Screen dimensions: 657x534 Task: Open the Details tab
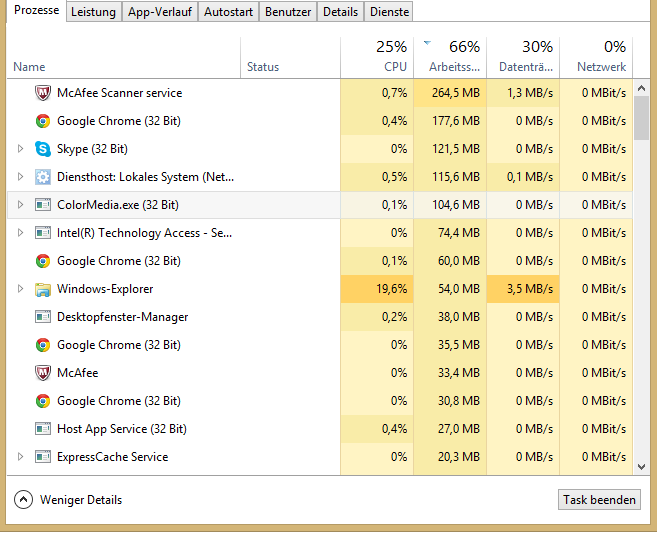[x=340, y=12]
